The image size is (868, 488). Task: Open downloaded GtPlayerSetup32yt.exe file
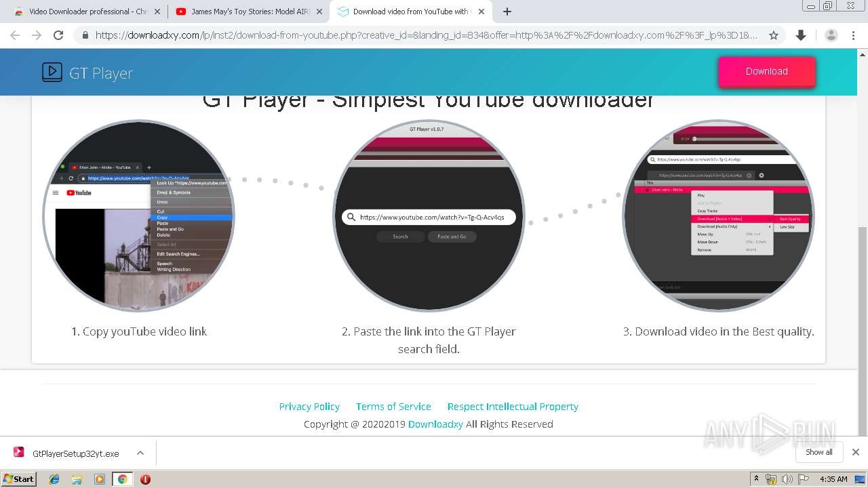[x=76, y=453]
